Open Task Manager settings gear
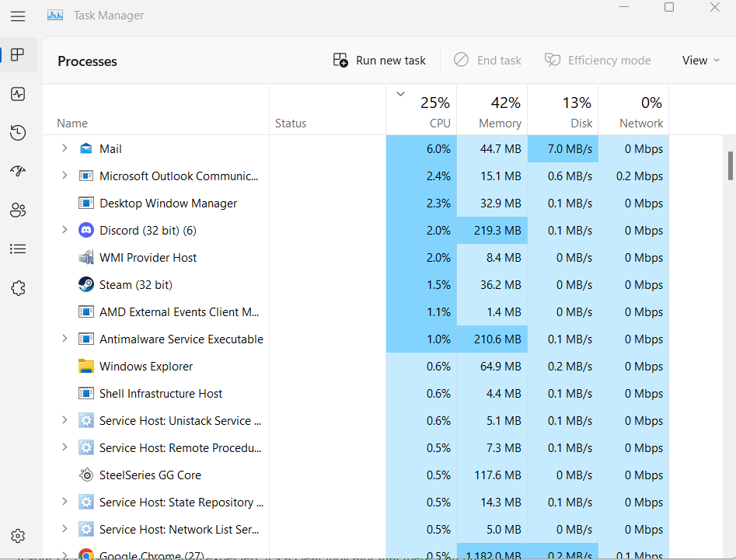 point(18,536)
